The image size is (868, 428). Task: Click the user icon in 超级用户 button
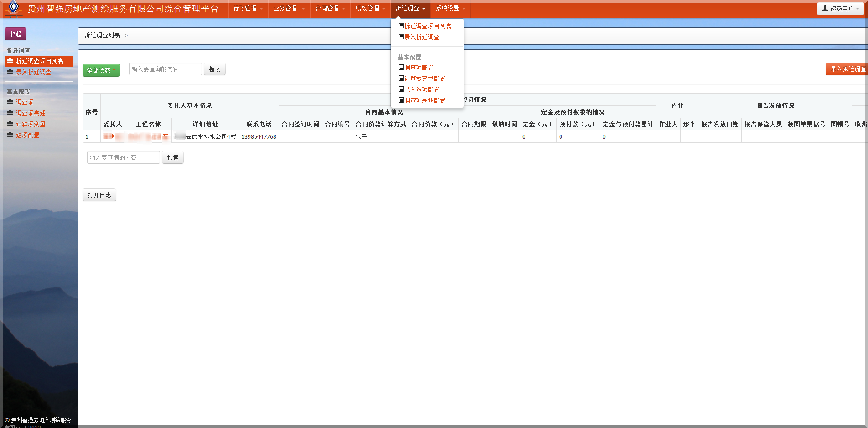[825, 8]
